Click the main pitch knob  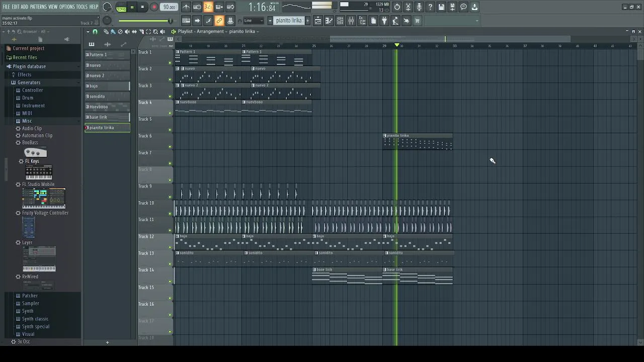[107, 21]
